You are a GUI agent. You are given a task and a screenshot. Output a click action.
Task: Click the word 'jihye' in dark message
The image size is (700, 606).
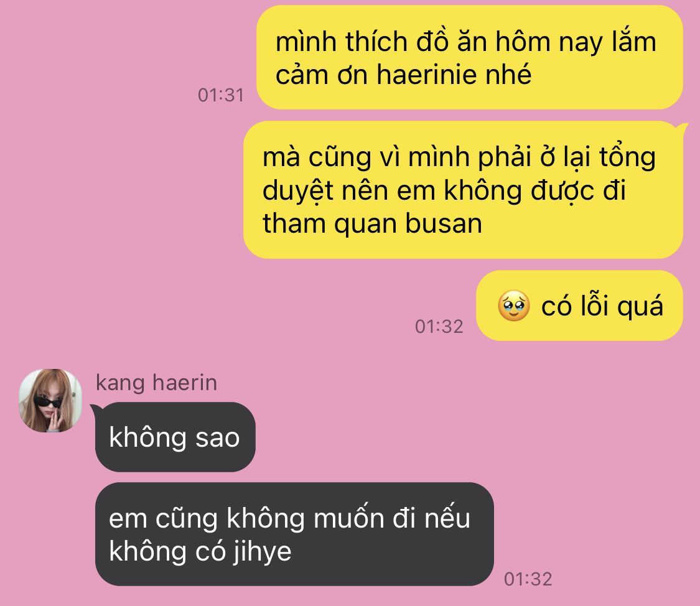[x=262, y=552]
